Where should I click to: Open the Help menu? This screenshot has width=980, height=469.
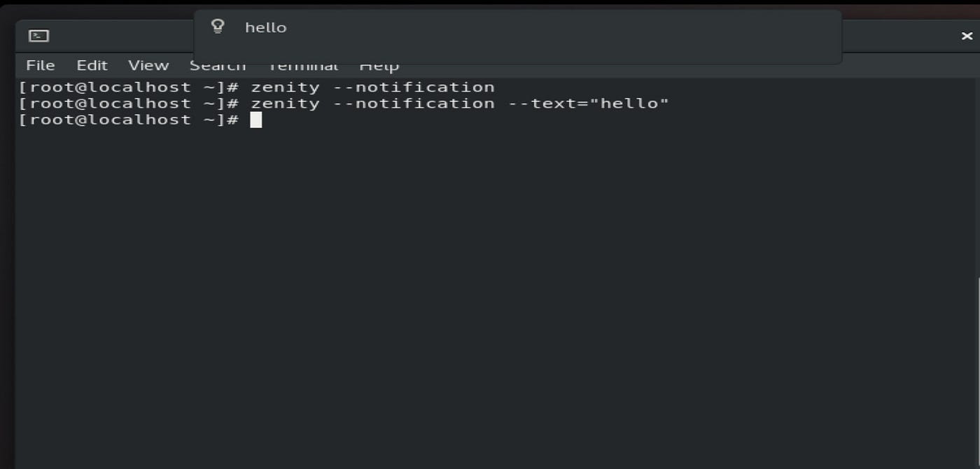pyautogui.click(x=379, y=65)
